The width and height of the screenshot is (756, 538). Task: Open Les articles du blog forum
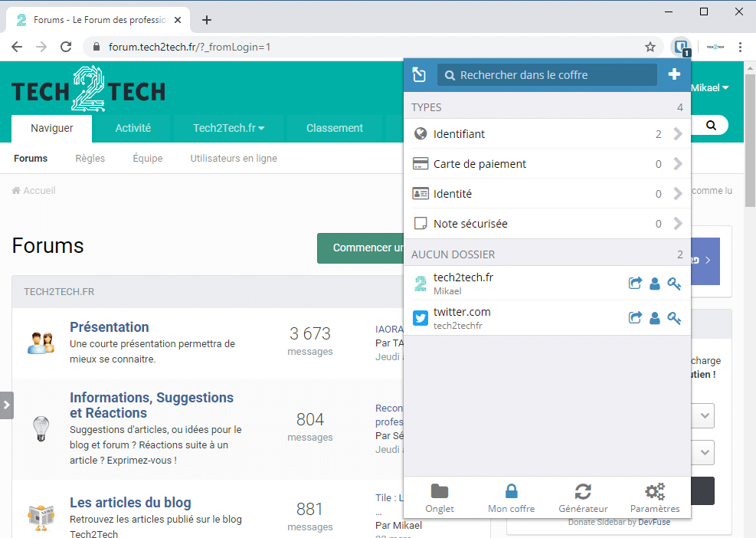click(x=130, y=503)
